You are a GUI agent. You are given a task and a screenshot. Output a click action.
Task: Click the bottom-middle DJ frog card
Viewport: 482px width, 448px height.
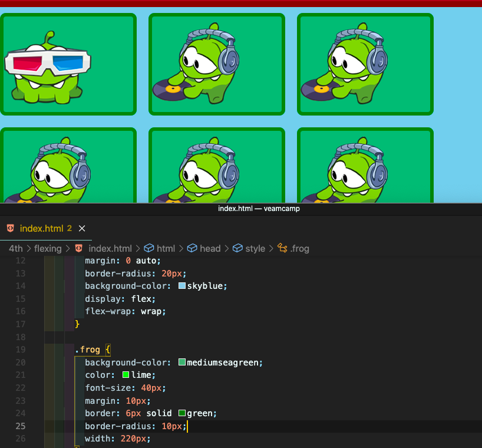[217, 165]
